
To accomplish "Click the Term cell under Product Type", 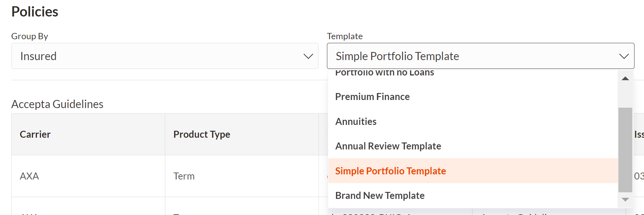I will pos(184,176).
